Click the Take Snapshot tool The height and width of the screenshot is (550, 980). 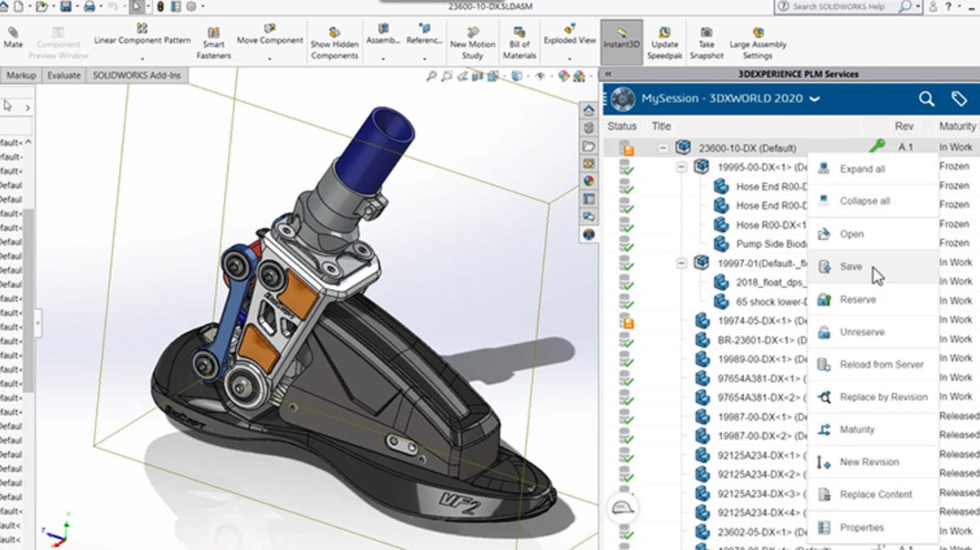[x=706, y=38]
